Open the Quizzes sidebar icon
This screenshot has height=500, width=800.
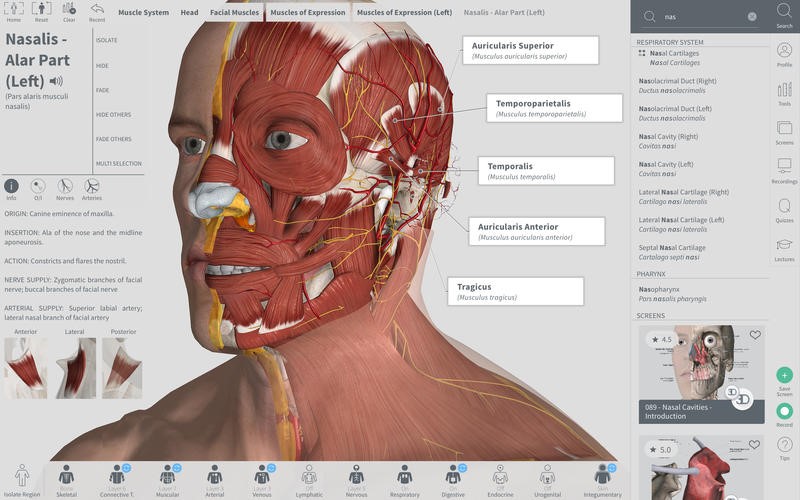[784, 208]
